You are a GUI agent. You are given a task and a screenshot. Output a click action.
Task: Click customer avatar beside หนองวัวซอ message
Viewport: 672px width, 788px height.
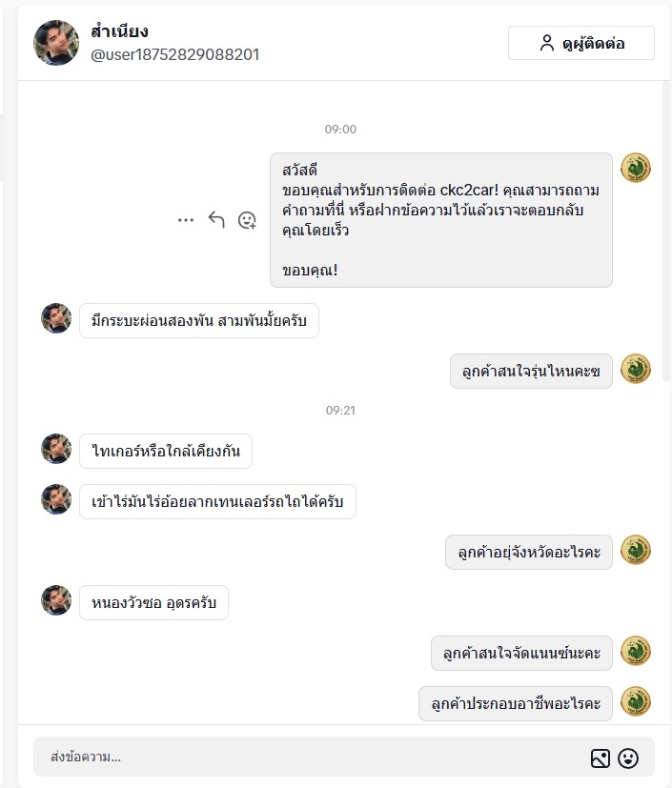tap(56, 600)
